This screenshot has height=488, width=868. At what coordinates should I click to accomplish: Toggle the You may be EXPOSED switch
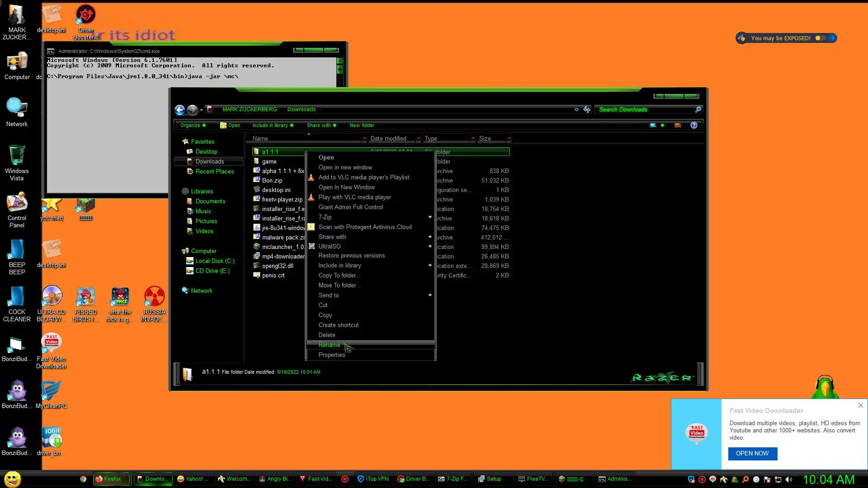click(820, 38)
